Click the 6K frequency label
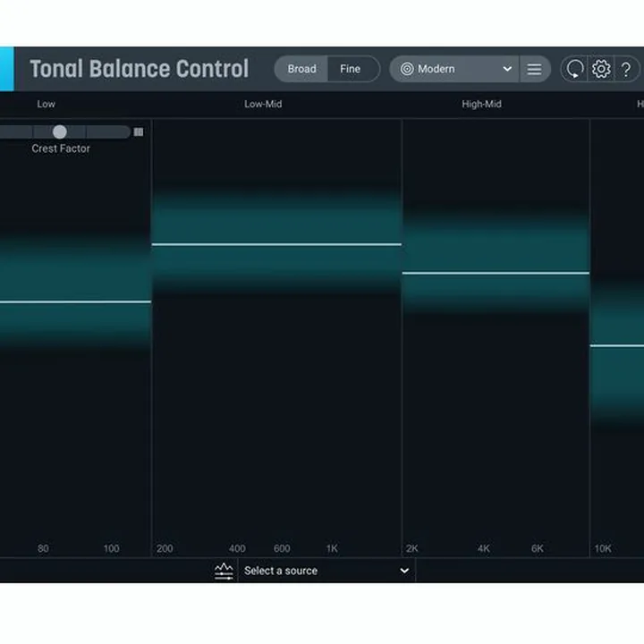Viewport: 644px width, 644px height. 538,548
